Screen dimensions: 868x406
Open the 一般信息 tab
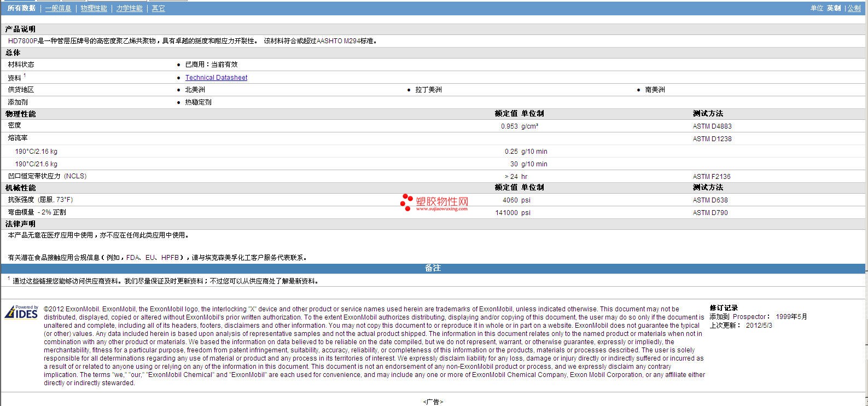(58, 8)
